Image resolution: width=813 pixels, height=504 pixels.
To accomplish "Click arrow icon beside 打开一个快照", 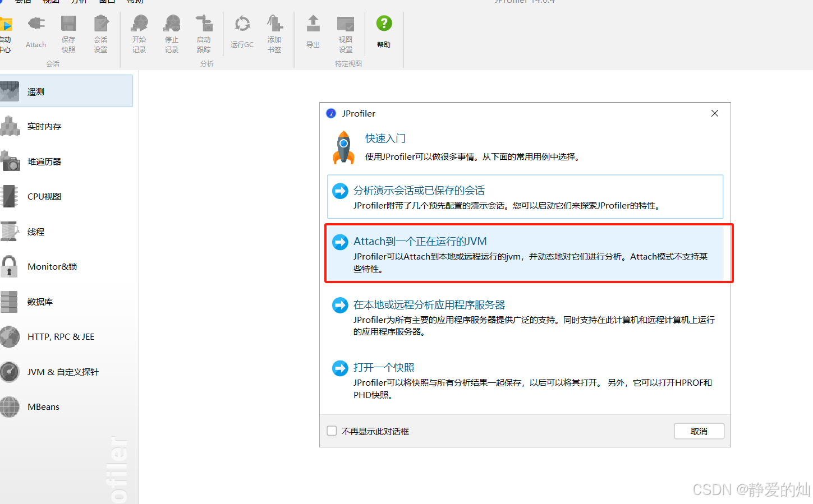I will click(x=340, y=368).
